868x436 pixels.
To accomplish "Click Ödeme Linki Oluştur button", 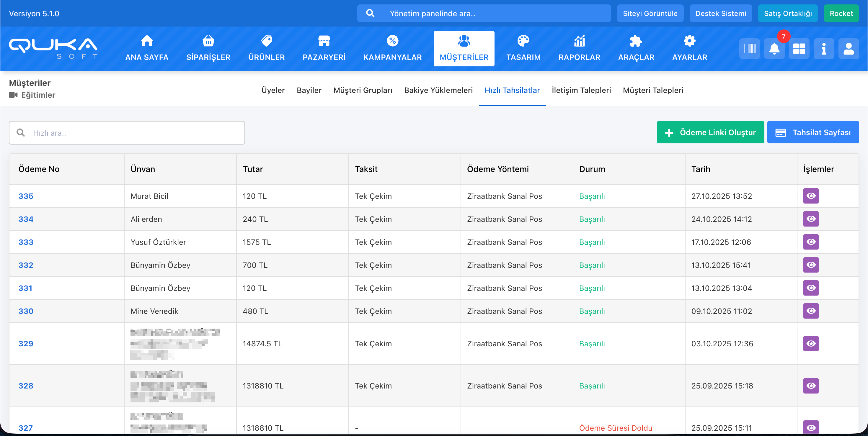I will pyautogui.click(x=710, y=132).
